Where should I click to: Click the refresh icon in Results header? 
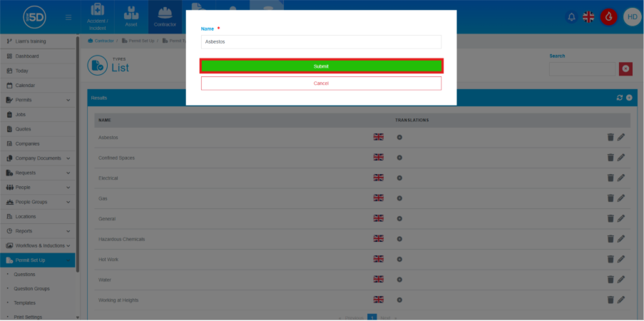pos(620,98)
